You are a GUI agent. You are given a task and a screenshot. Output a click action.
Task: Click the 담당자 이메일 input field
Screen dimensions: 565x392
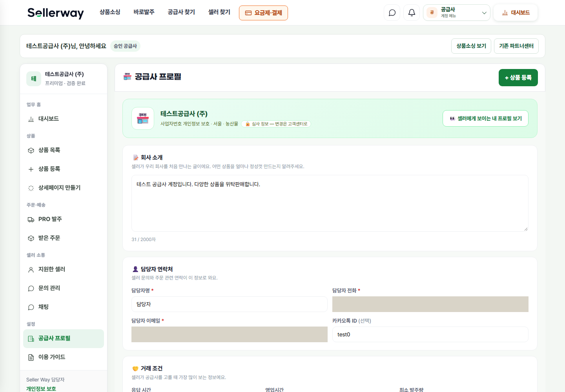point(230,334)
